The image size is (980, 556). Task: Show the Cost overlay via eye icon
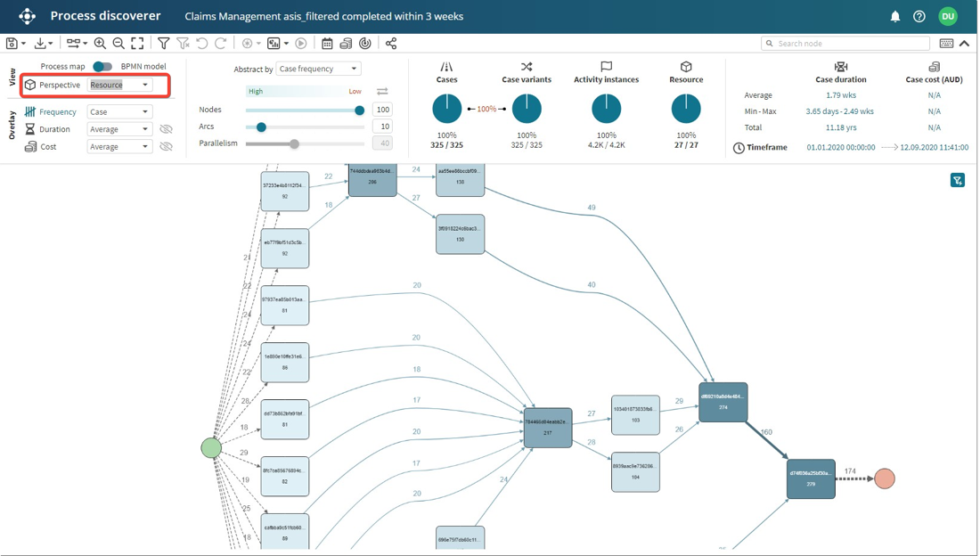coord(166,147)
